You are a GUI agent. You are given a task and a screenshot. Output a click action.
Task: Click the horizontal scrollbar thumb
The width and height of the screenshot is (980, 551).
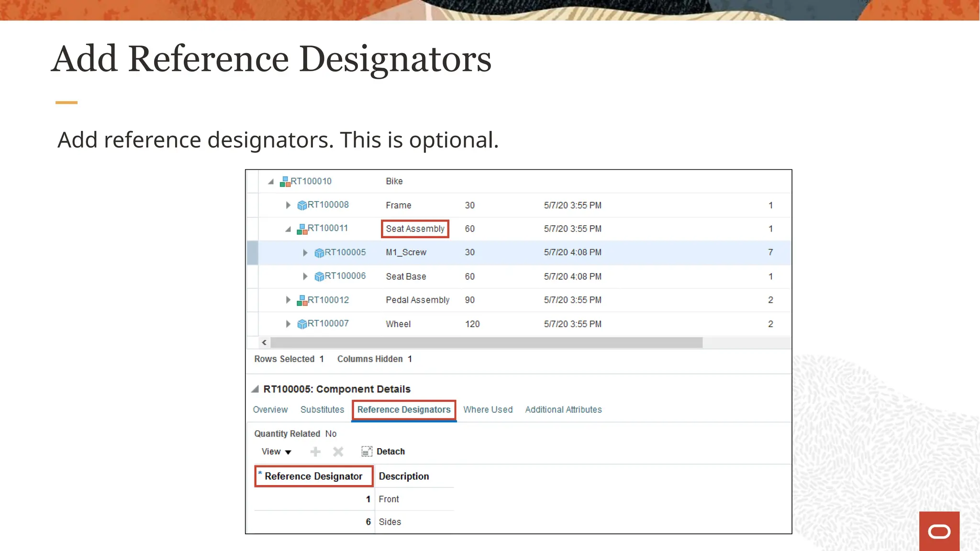tap(487, 342)
